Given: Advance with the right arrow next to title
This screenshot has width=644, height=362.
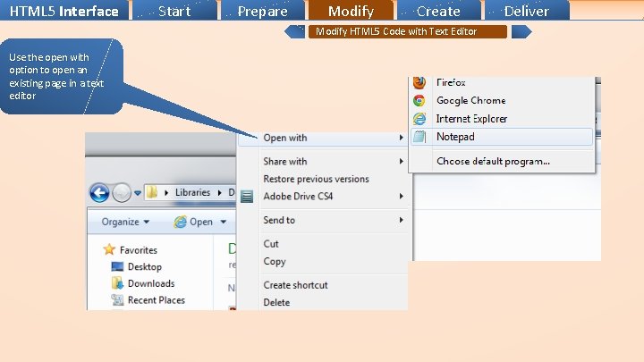Looking at the screenshot, I should 521,31.
